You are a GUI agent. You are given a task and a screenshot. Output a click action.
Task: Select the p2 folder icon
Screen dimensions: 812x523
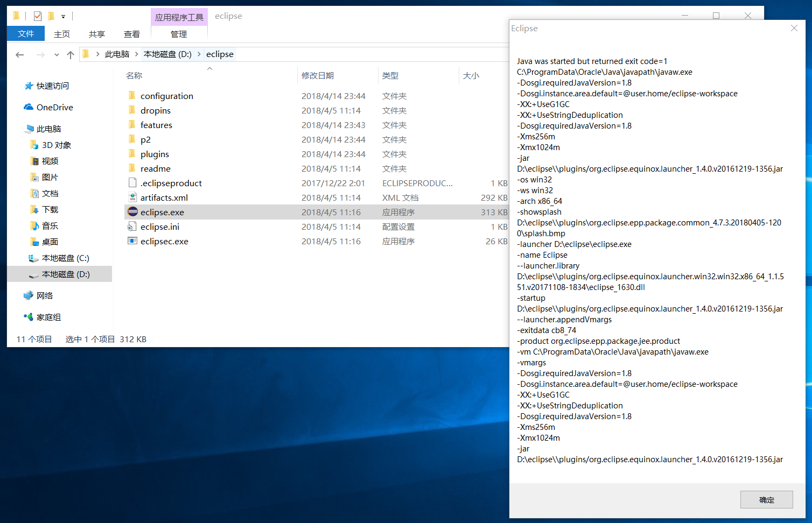[132, 139]
